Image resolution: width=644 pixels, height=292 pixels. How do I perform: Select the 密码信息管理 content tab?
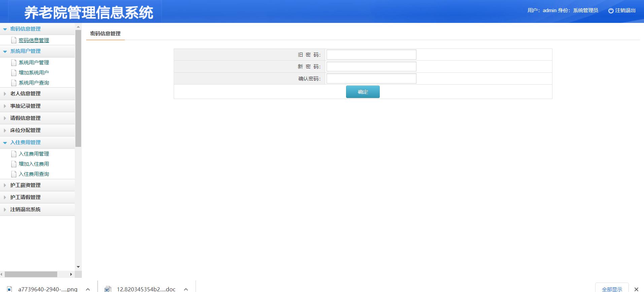point(105,34)
